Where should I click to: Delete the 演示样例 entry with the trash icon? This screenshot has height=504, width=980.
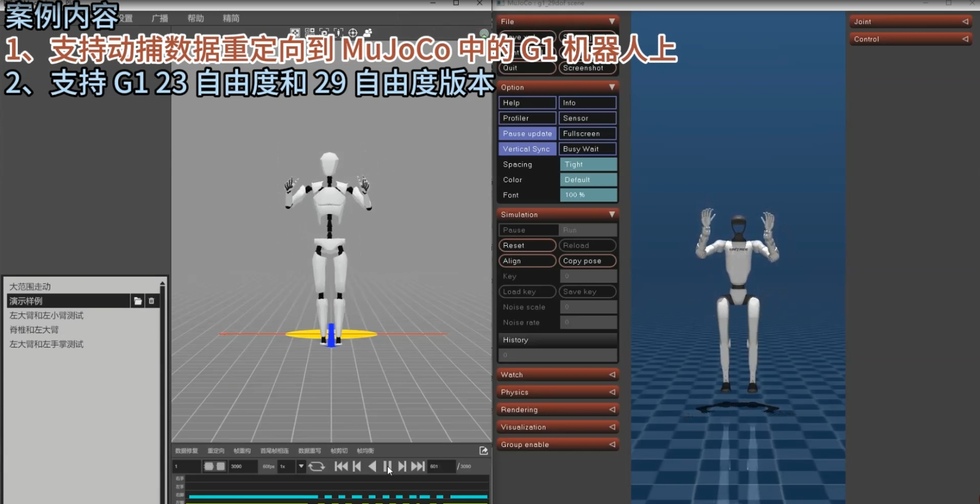[151, 301]
